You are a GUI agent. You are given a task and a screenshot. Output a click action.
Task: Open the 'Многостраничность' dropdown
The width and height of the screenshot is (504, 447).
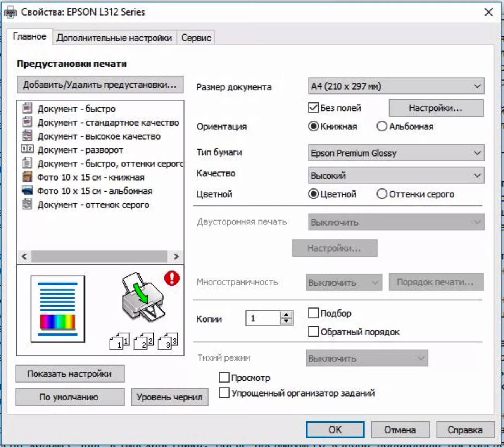point(344,282)
